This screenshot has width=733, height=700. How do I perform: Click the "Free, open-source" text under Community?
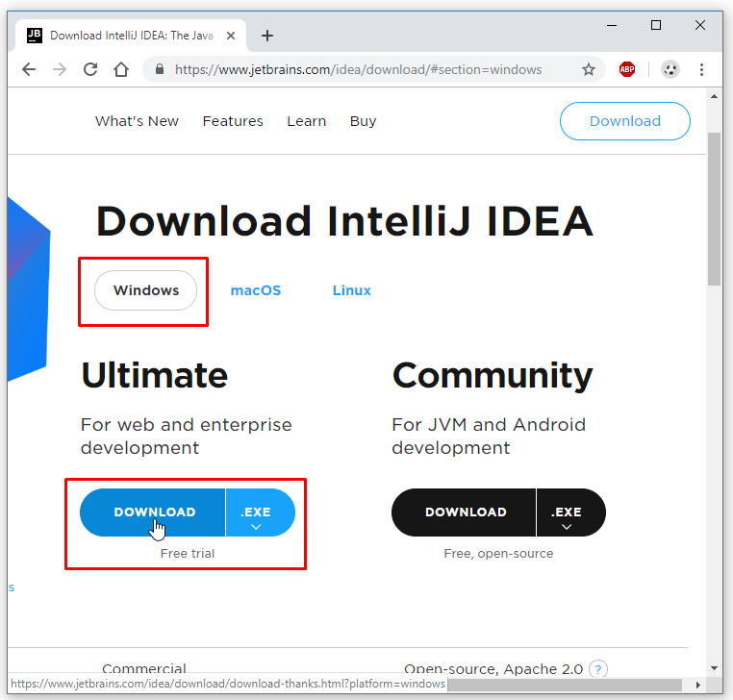[498, 553]
